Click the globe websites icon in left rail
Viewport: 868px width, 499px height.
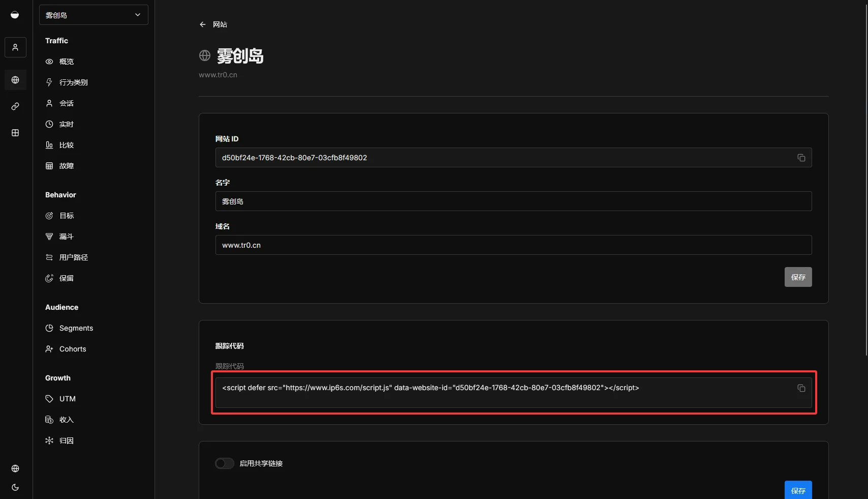pyautogui.click(x=15, y=80)
